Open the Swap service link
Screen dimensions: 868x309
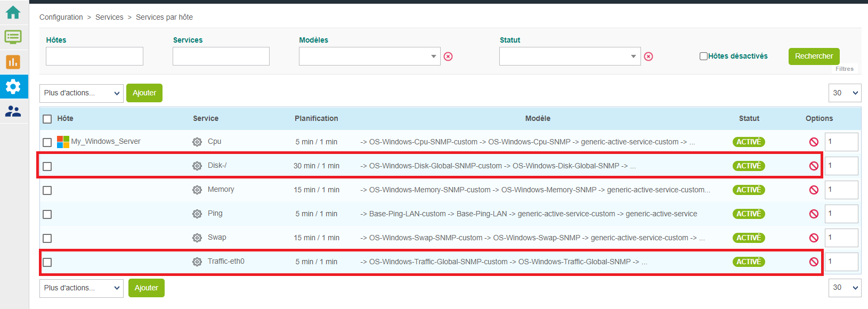click(x=217, y=237)
